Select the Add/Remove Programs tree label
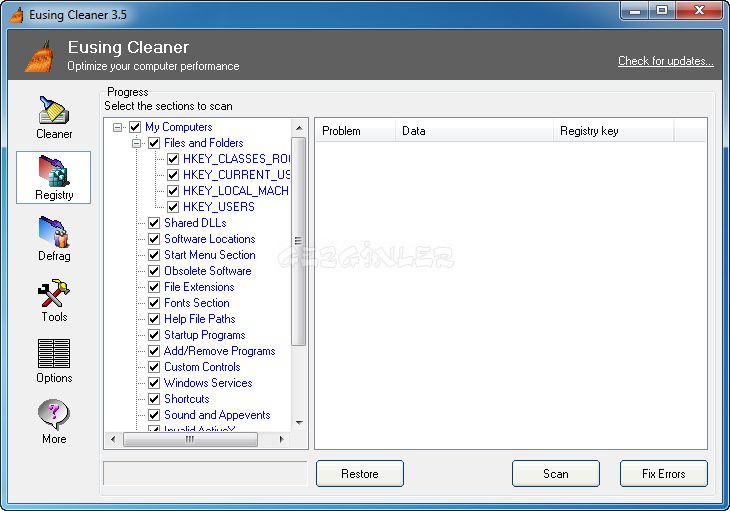Viewport: 730px width, 511px height. 220,351
